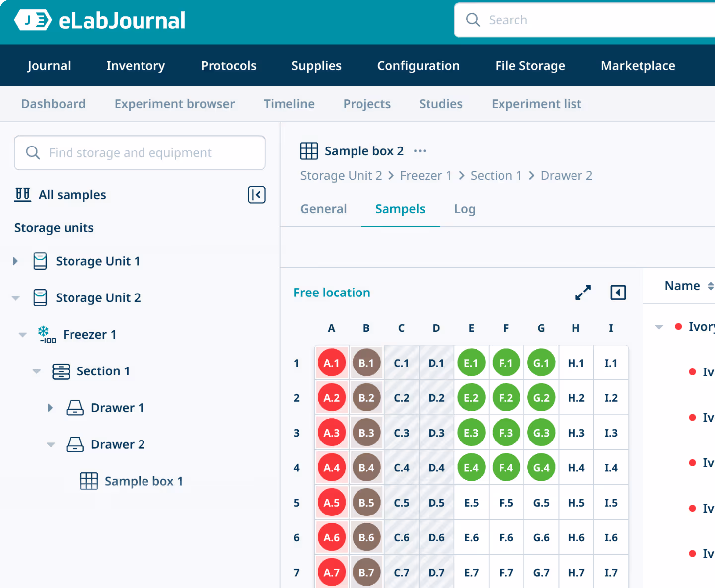Image resolution: width=715 pixels, height=588 pixels.
Task: Click Freezer 1 breadcrumb link
Action: click(x=426, y=175)
